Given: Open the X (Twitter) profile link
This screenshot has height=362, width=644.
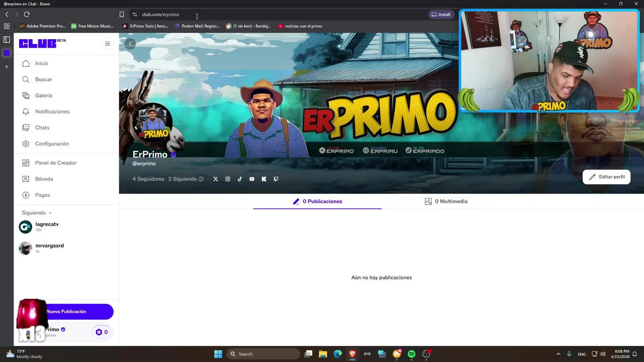Looking at the screenshot, I should pos(215,179).
